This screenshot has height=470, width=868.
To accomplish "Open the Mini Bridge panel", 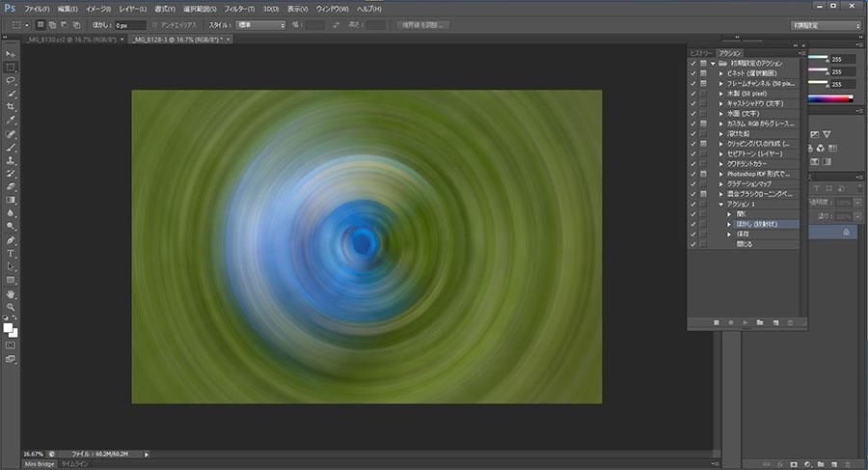I will click(x=39, y=464).
